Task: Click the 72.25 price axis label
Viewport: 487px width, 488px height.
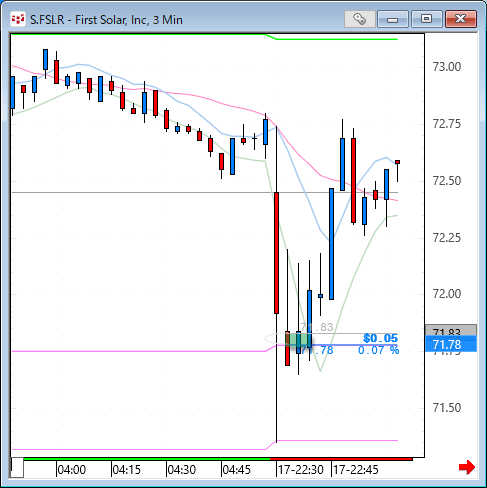Action: point(447,238)
